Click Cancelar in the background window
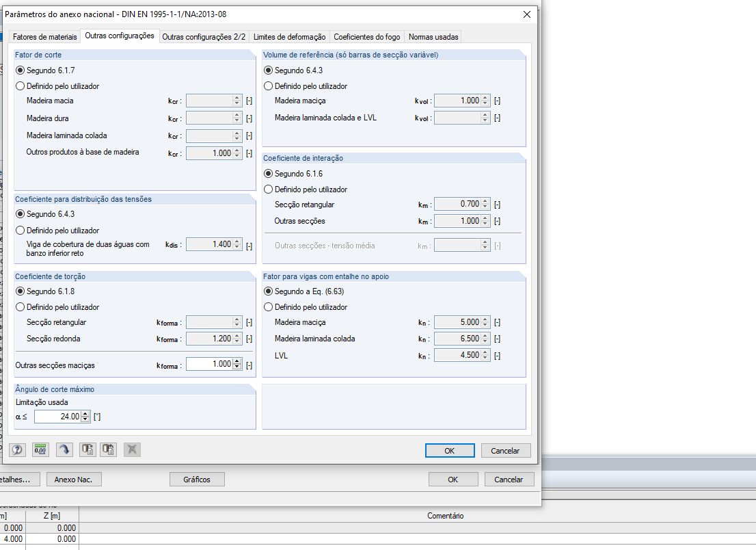Screen dimensions: 756x550 pyautogui.click(x=508, y=480)
